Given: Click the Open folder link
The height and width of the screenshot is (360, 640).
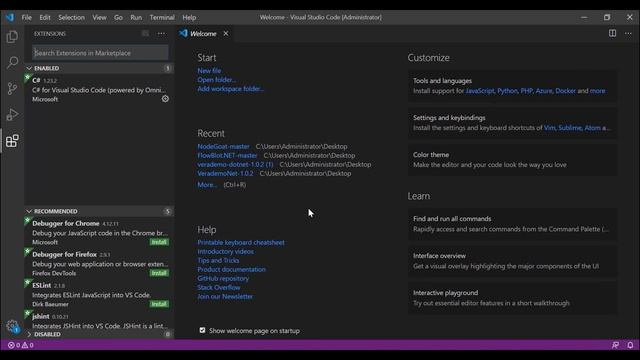Looking at the screenshot, I should coord(217,80).
